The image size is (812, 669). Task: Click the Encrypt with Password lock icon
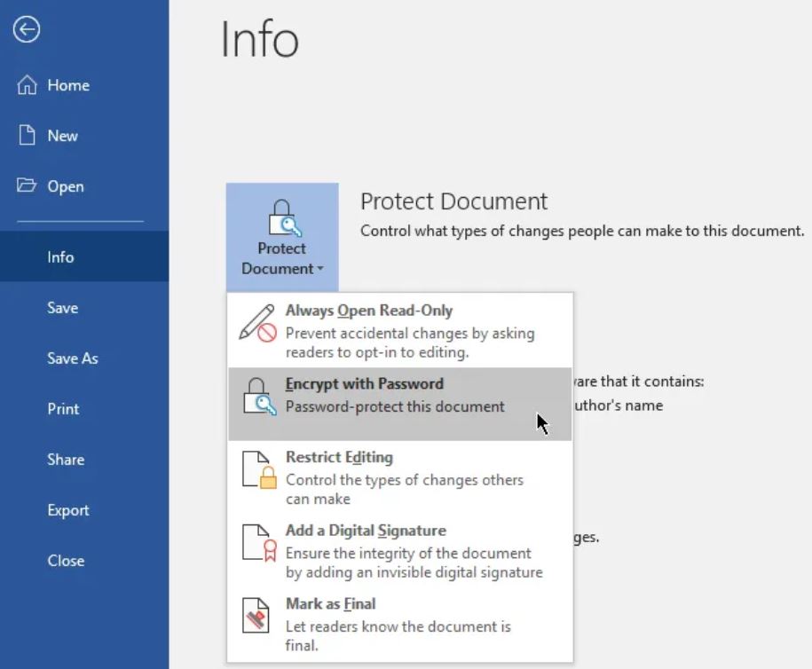(258, 397)
